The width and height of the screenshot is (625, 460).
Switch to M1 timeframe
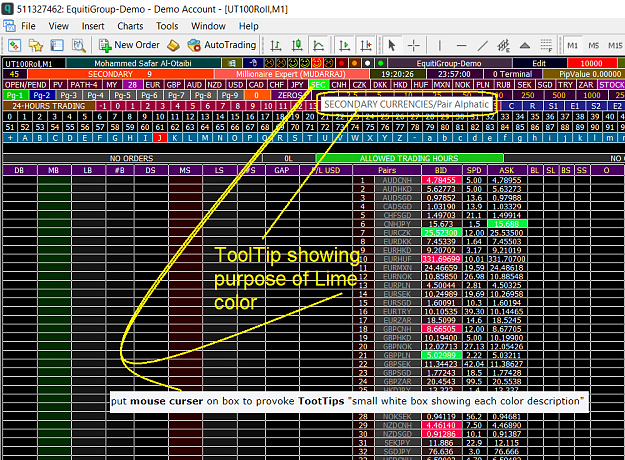click(x=572, y=45)
